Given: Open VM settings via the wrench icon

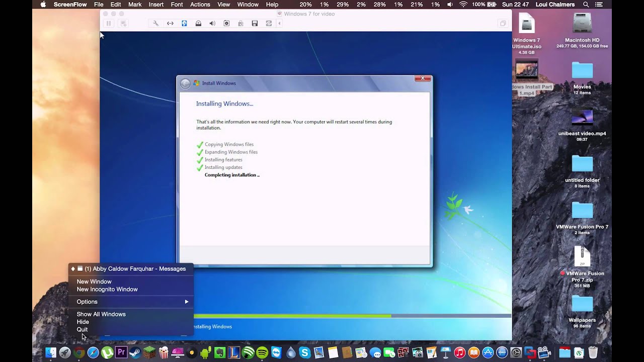Looking at the screenshot, I should click(x=156, y=23).
